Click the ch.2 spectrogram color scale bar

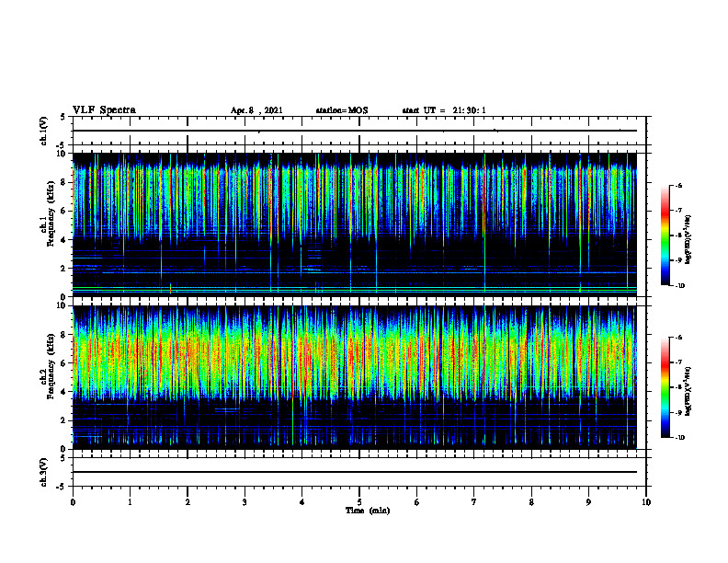[665, 387]
